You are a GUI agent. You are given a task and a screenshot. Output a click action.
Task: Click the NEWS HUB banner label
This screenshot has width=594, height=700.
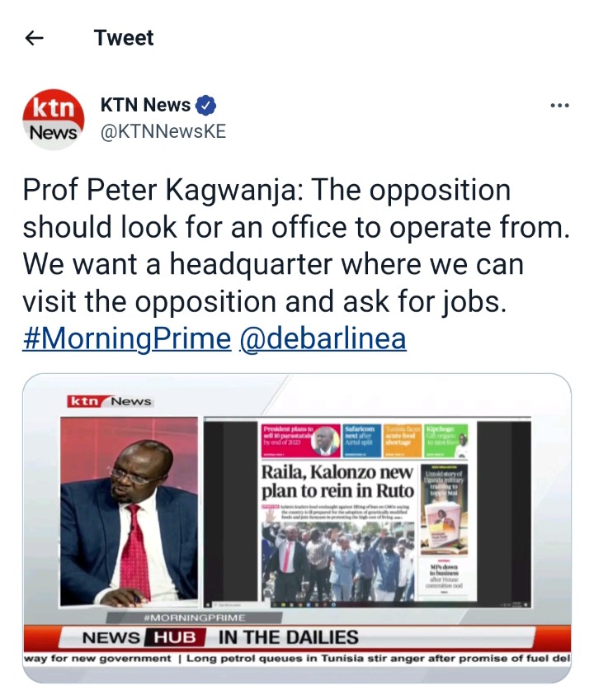[143, 637]
